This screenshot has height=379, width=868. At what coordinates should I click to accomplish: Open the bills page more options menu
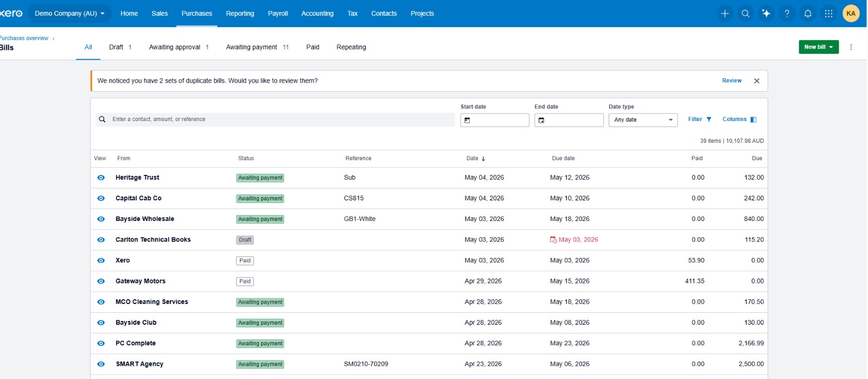851,47
